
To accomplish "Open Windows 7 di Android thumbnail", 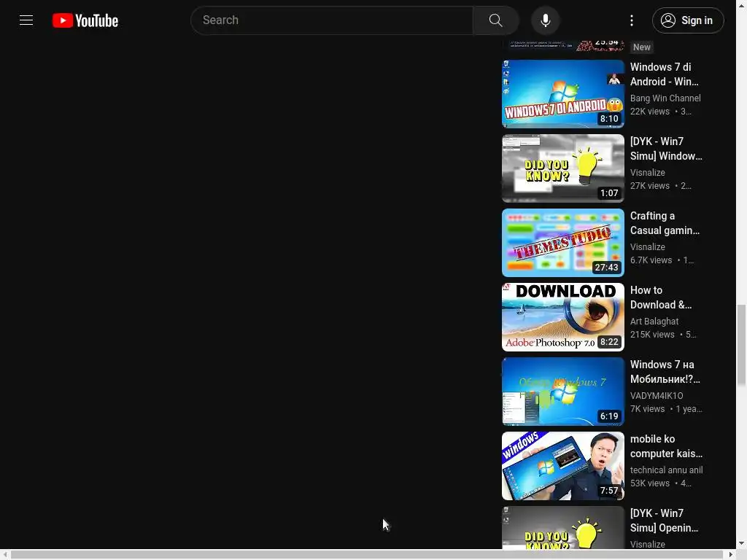I will coord(562,94).
